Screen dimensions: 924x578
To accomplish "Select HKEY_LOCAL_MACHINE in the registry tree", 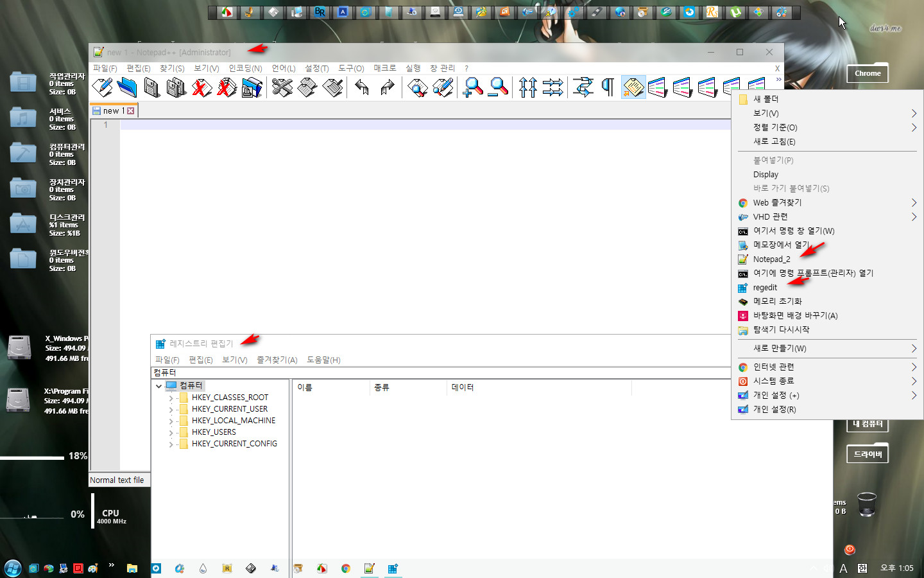I will pos(234,421).
